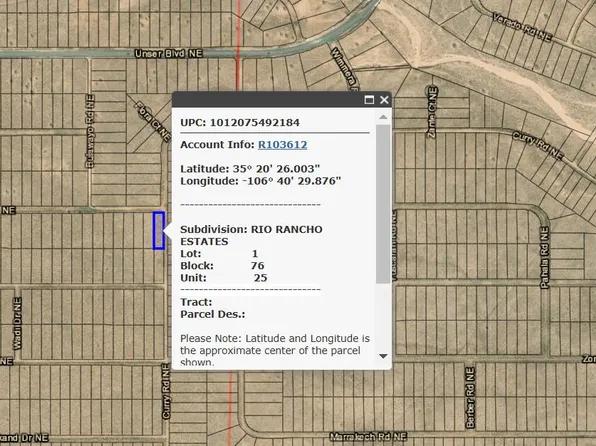Click the Pahala Rd NE road label
Viewport: 596px width, 446px height.
tap(545, 257)
